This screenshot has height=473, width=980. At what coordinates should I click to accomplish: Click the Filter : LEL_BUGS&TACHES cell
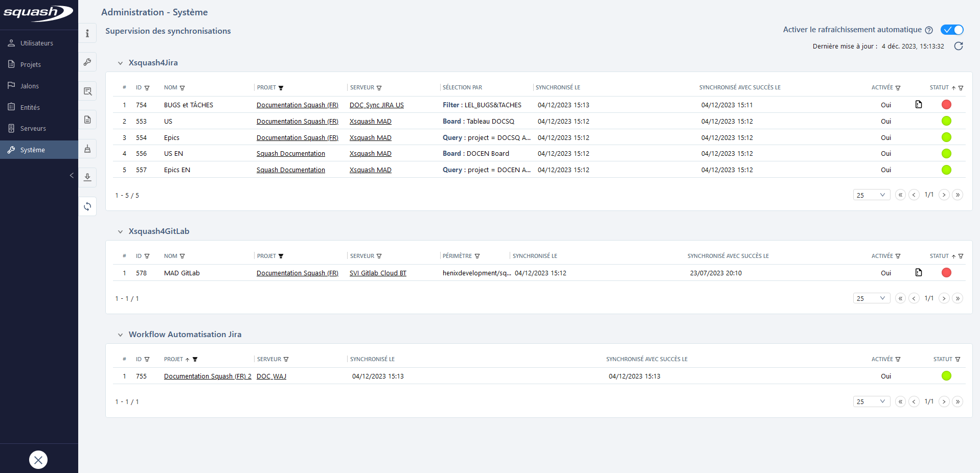coord(482,105)
